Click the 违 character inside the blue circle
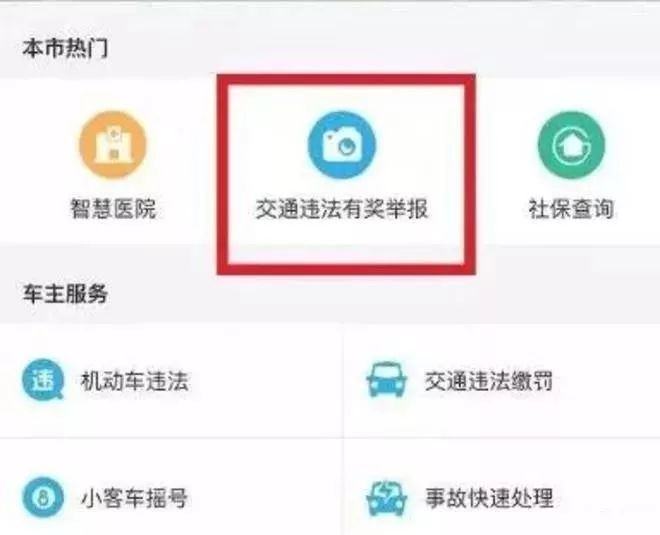 (43, 379)
